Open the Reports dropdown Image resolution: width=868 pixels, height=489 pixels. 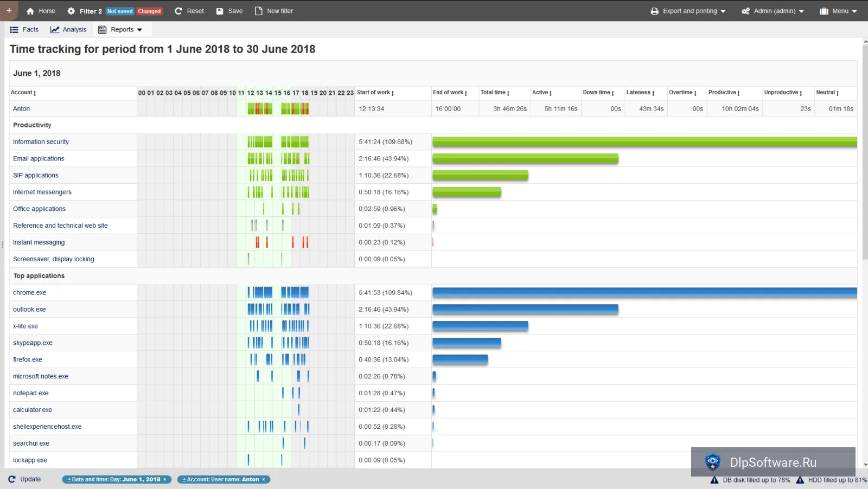click(x=120, y=30)
